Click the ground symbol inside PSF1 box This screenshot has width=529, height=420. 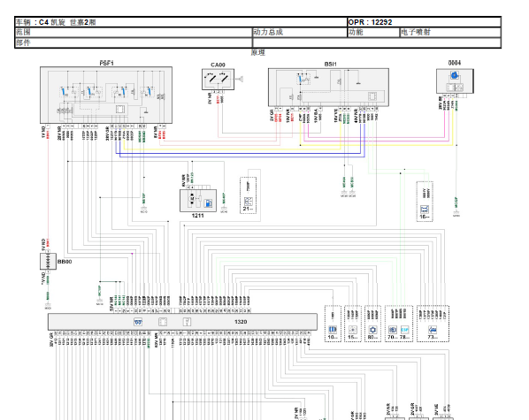(x=146, y=111)
